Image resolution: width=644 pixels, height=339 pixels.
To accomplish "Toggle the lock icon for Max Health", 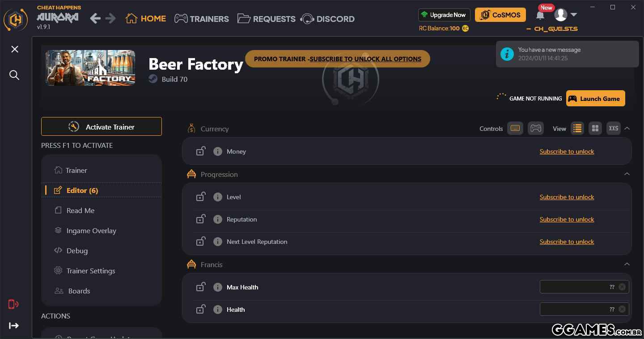I will [200, 287].
